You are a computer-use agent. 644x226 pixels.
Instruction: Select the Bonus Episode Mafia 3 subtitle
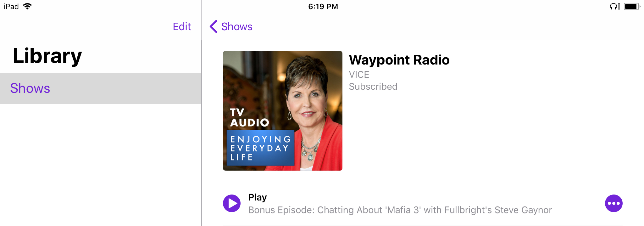point(400,210)
